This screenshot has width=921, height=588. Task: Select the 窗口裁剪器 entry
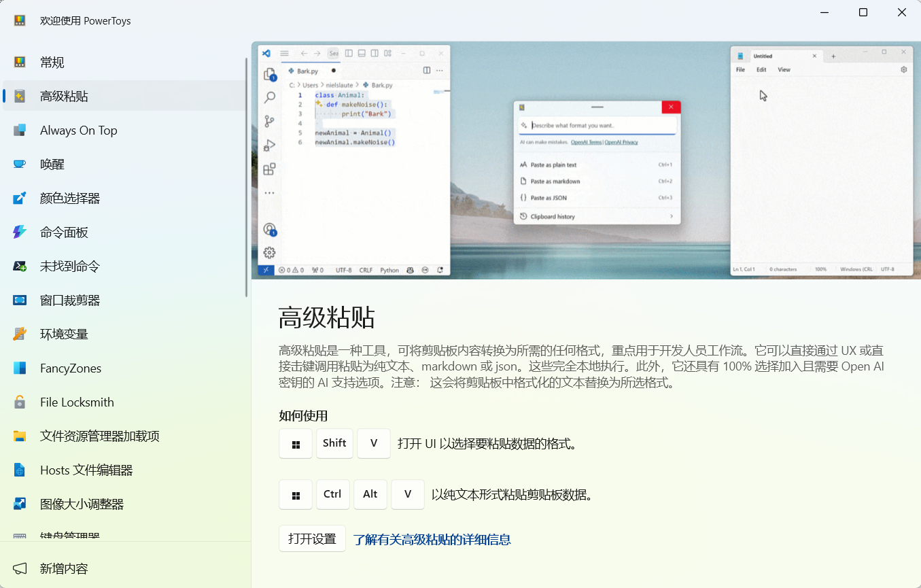pyautogui.click(x=124, y=300)
